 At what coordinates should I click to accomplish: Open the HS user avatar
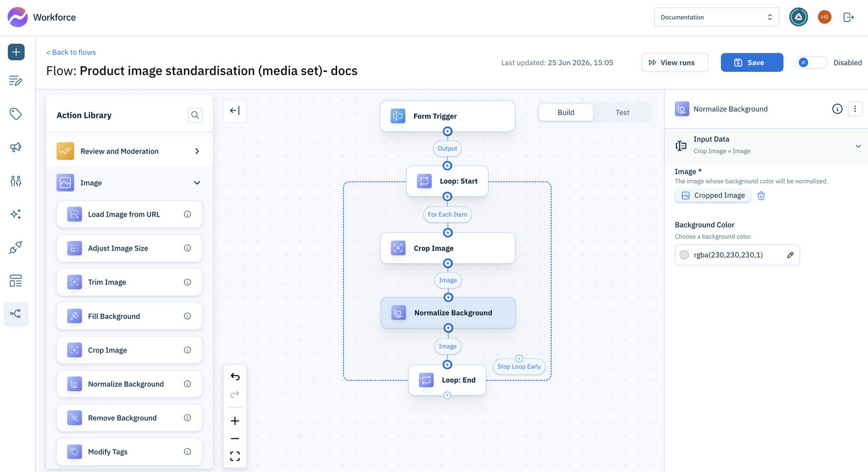coord(825,17)
